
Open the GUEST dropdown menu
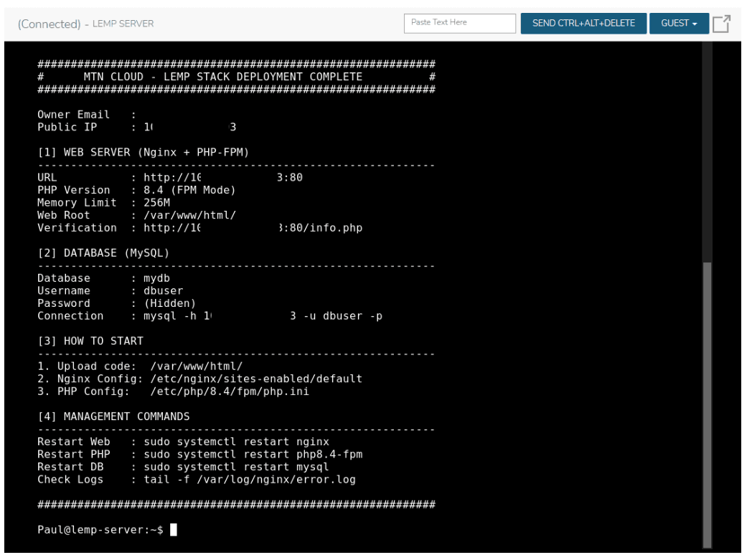tap(679, 24)
